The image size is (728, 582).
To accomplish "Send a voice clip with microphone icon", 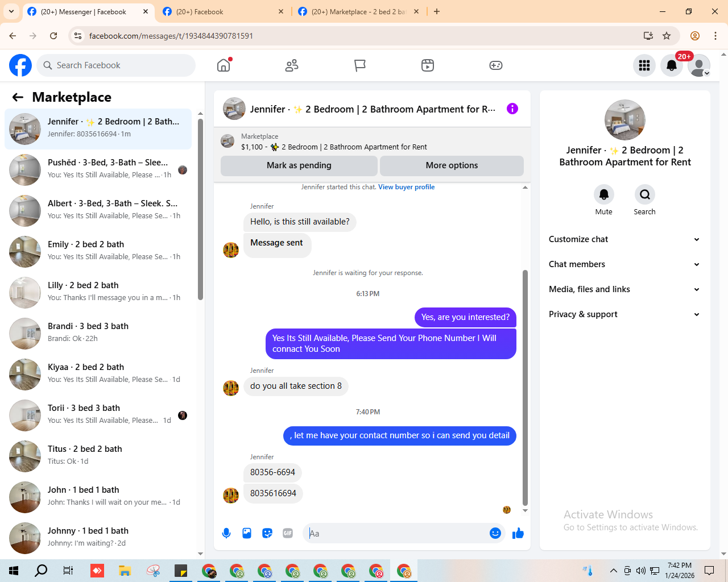I will coord(226,533).
